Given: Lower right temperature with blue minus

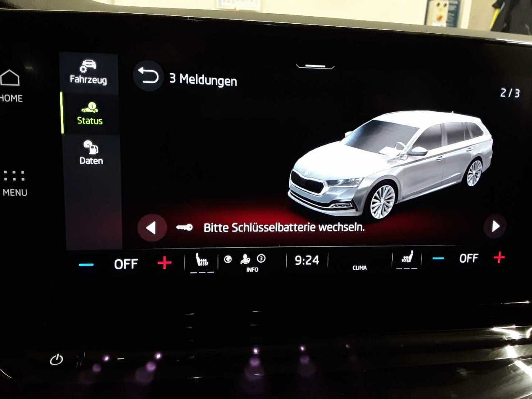Looking at the screenshot, I should pyautogui.click(x=438, y=259).
